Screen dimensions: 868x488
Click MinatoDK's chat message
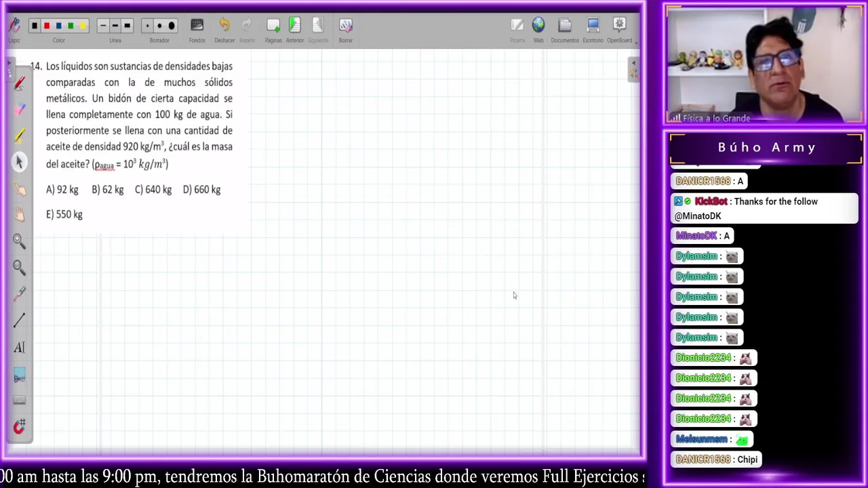703,236
